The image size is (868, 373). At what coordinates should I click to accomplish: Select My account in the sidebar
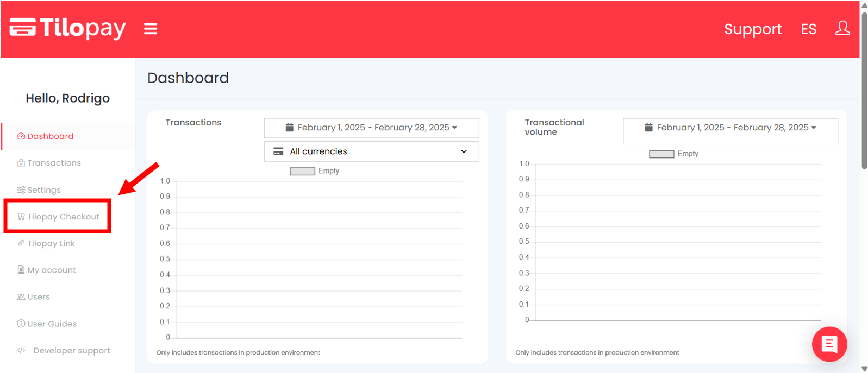(x=52, y=270)
